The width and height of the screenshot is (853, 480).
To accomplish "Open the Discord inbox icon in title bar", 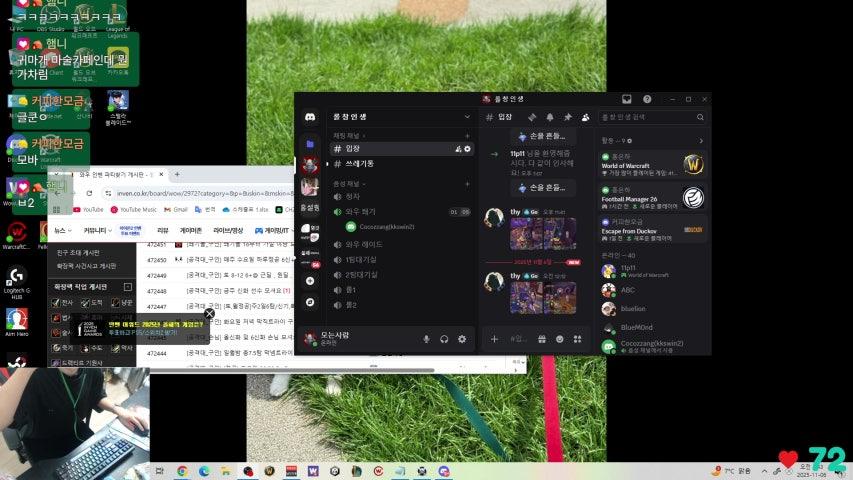I will tap(627, 99).
